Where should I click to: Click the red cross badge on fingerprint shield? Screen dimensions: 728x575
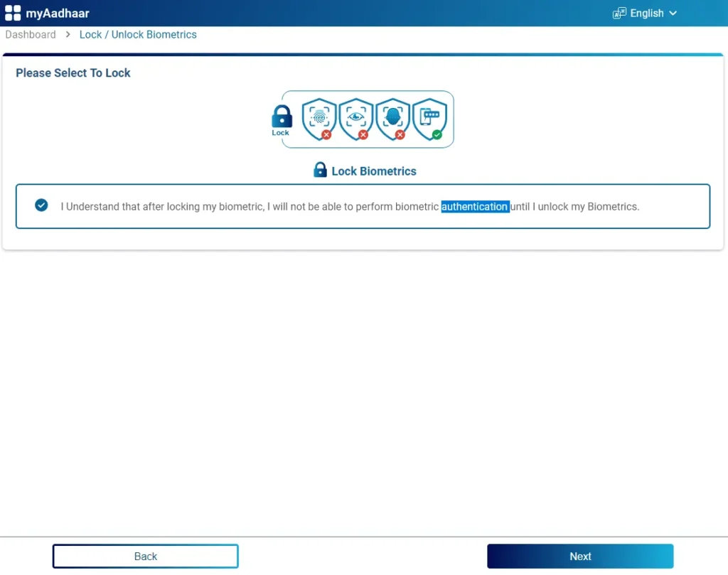(326, 134)
